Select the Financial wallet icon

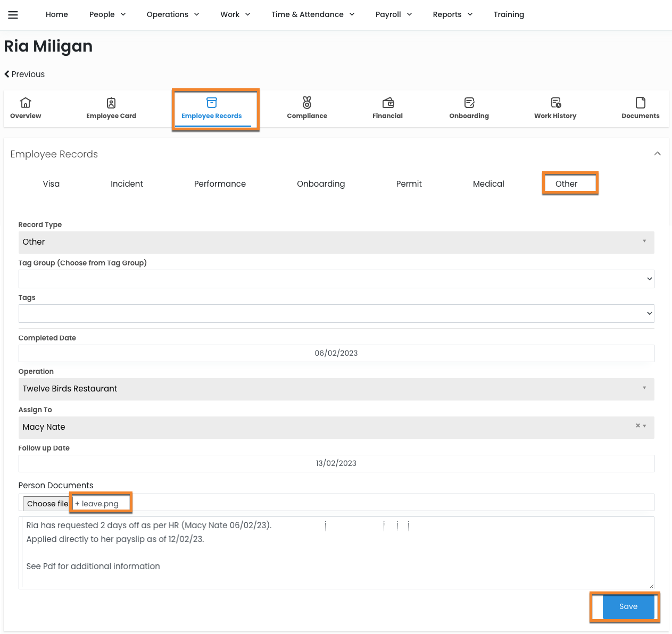(388, 103)
